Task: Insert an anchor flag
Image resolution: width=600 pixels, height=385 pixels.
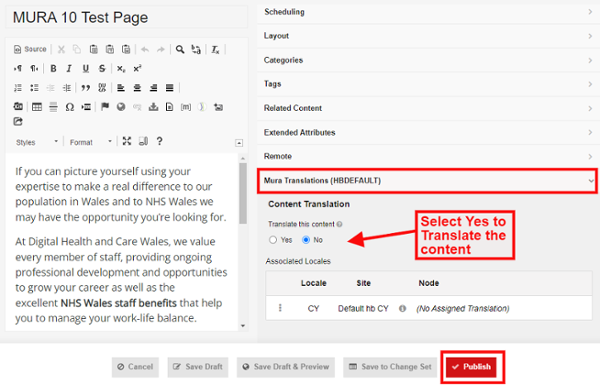Action: click(105, 107)
